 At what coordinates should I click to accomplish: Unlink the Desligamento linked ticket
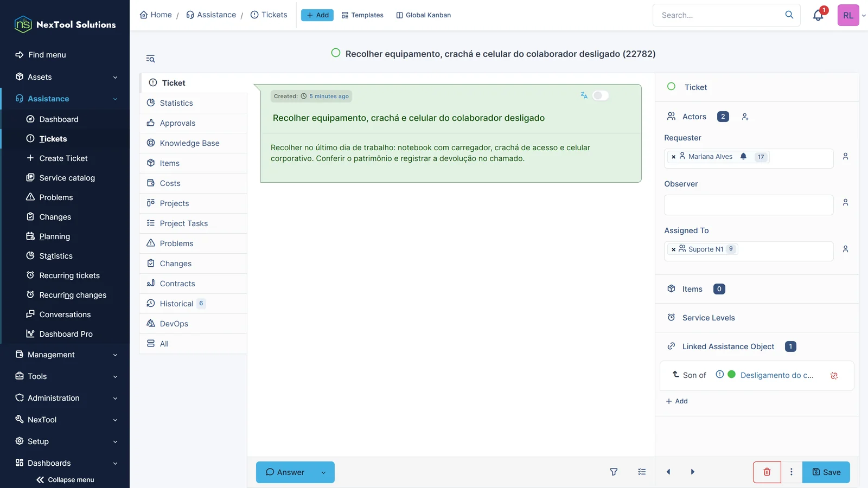click(x=834, y=375)
